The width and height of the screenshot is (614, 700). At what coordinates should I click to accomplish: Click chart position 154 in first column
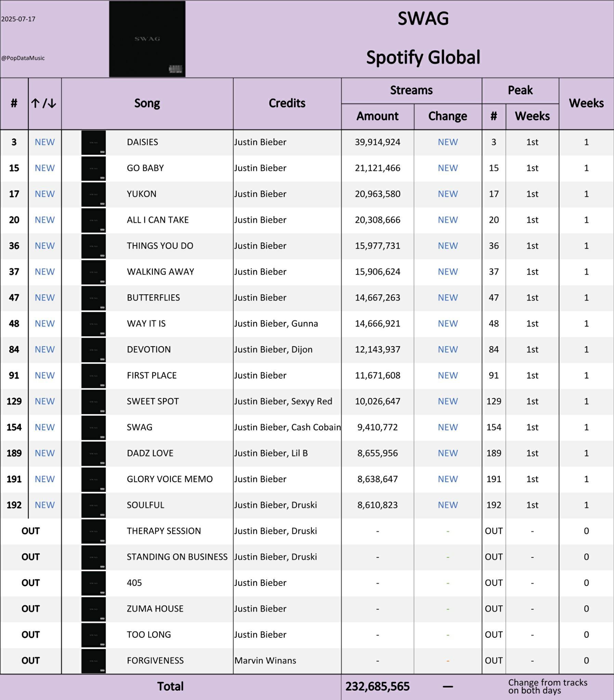point(14,427)
